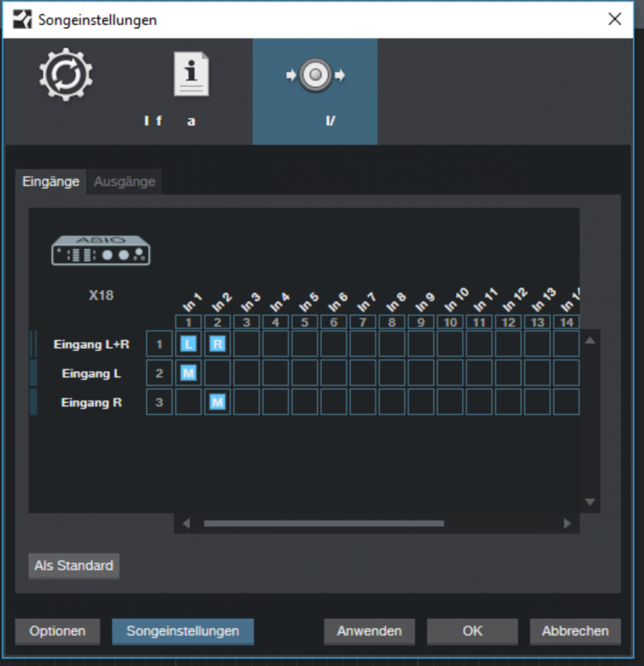Click the scroll right arrow of the matrix
The height and width of the screenshot is (666, 644).
point(567,524)
